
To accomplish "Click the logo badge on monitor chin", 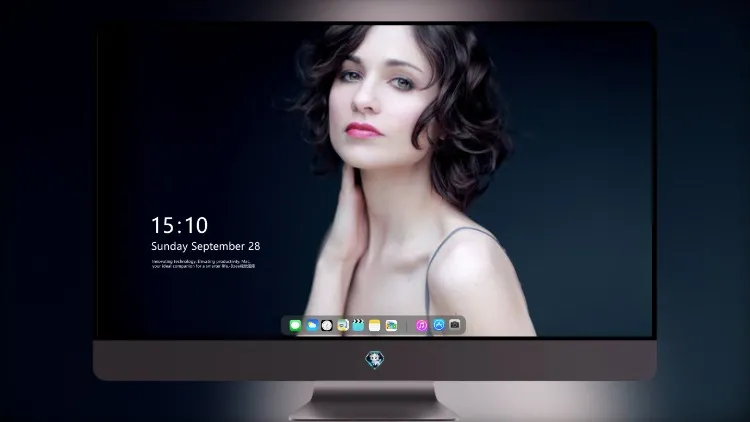I will [x=375, y=360].
